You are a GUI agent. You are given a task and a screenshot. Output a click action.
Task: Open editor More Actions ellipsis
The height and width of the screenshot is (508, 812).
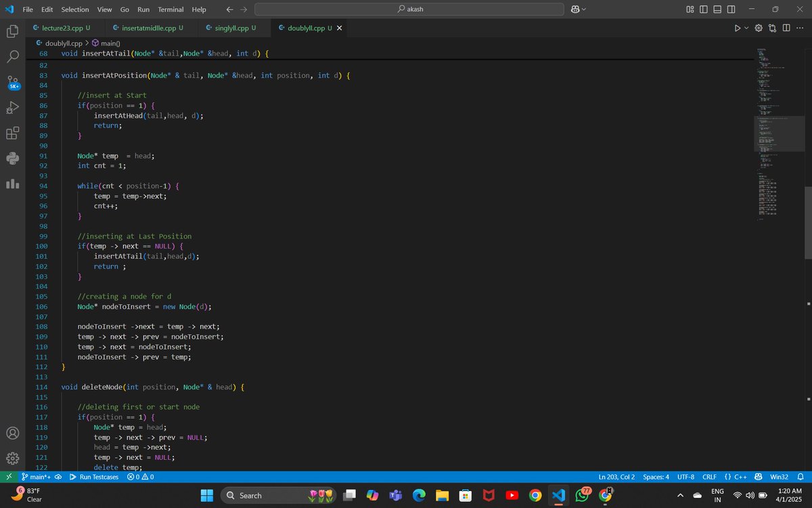click(x=800, y=28)
